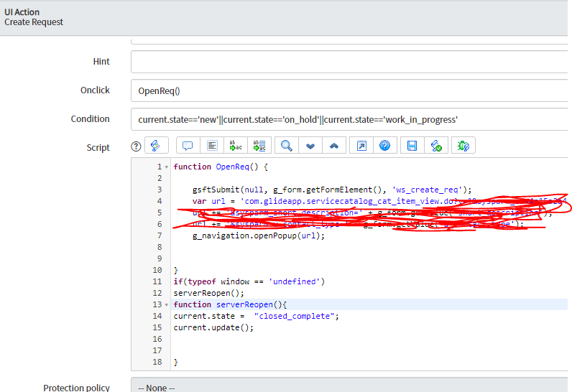Open editor help blue question icon
The height and width of the screenshot is (392, 572).
click(385, 146)
